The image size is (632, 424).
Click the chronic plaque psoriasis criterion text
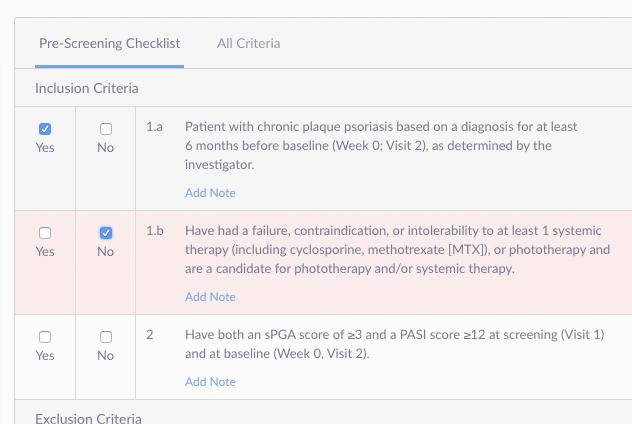point(380,146)
